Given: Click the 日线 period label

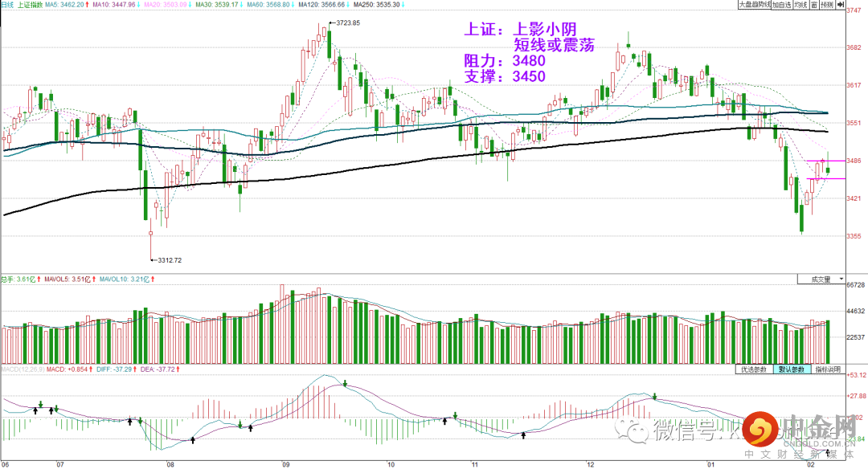Looking at the screenshot, I should pos(6,5).
